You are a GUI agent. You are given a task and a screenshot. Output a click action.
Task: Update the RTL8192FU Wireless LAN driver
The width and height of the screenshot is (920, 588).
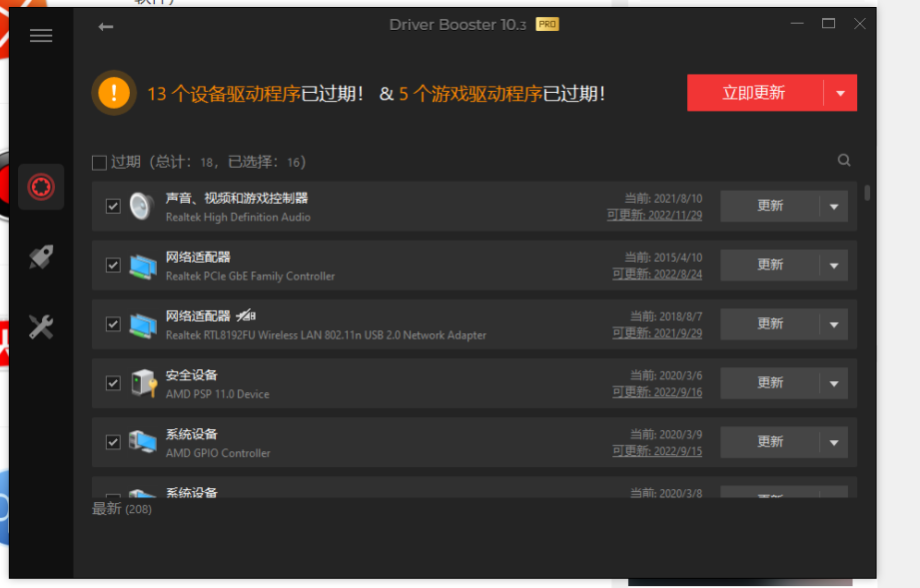(x=770, y=324)
